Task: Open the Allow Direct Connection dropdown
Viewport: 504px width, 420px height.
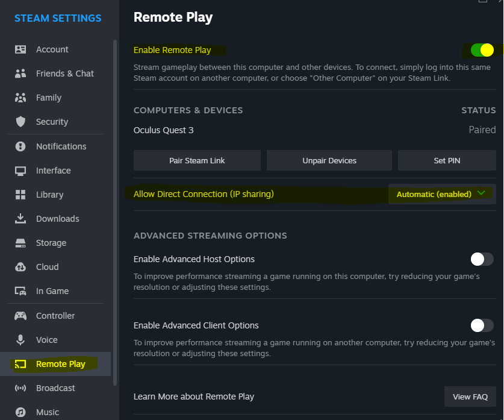Action: 442,194
